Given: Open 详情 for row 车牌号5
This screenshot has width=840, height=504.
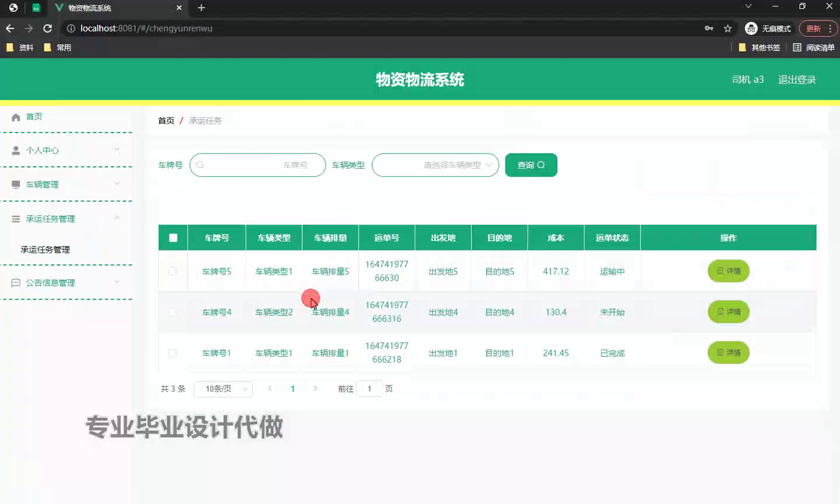Looking at the screenshot, I should 729,271.
